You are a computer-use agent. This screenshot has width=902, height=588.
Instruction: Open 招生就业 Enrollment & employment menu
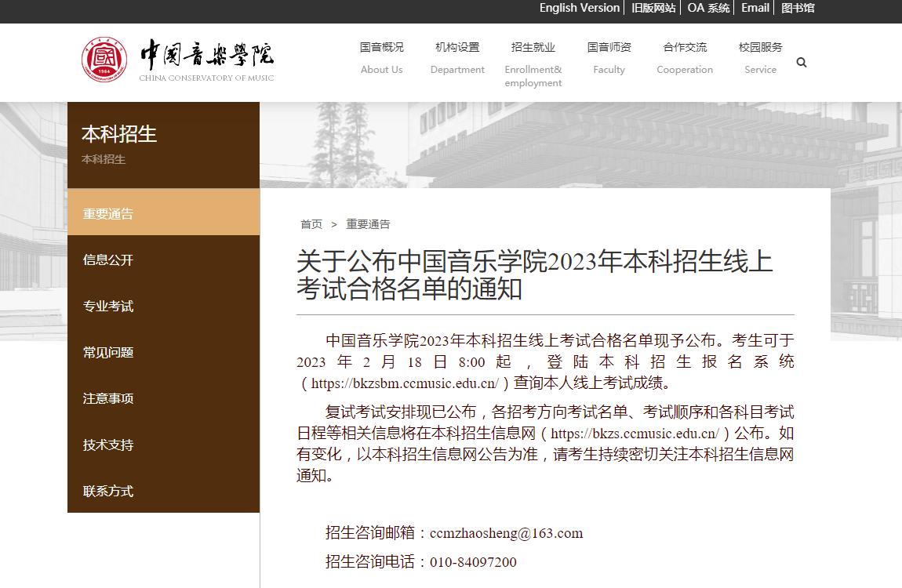[533, 64]
